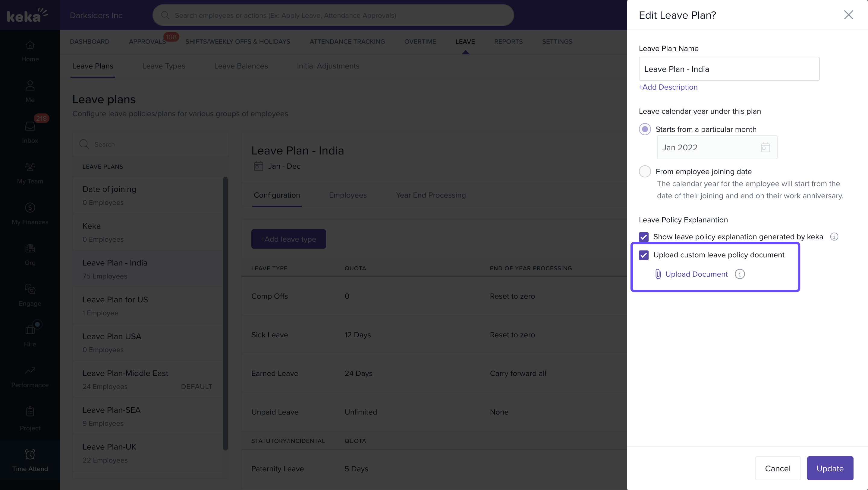The width and height of the screenshot is (868, 490).
Task: Open the Time Attend clock icon
Action: pos(30,454)
